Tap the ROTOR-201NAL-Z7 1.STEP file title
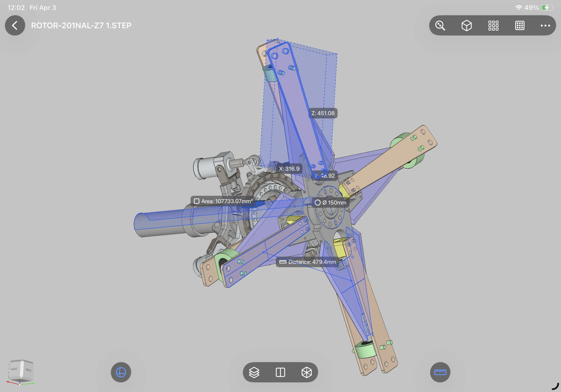Screen dimensions: 561x392 (81, 25)
